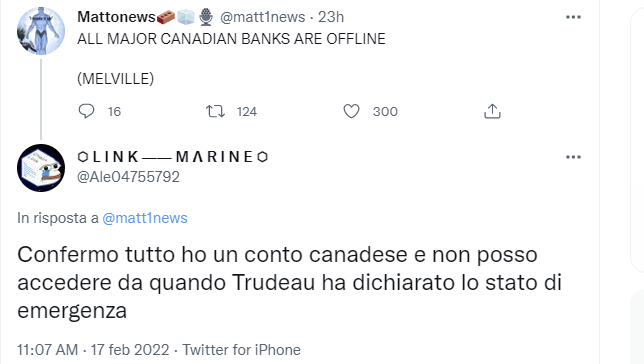
Task: Open more options on the Mattonews tweet
Action: tap(573, 17)
